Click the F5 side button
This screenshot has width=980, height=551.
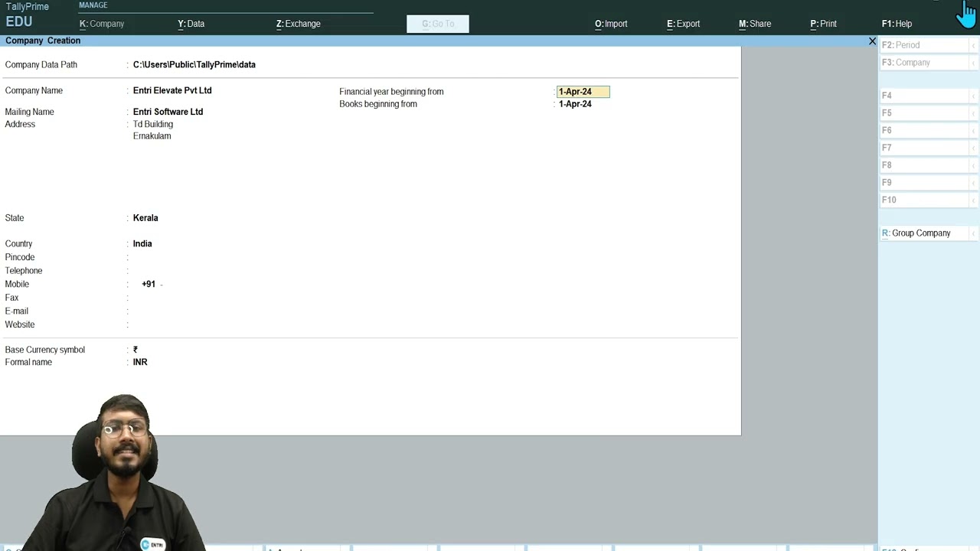tap(924, 113)
